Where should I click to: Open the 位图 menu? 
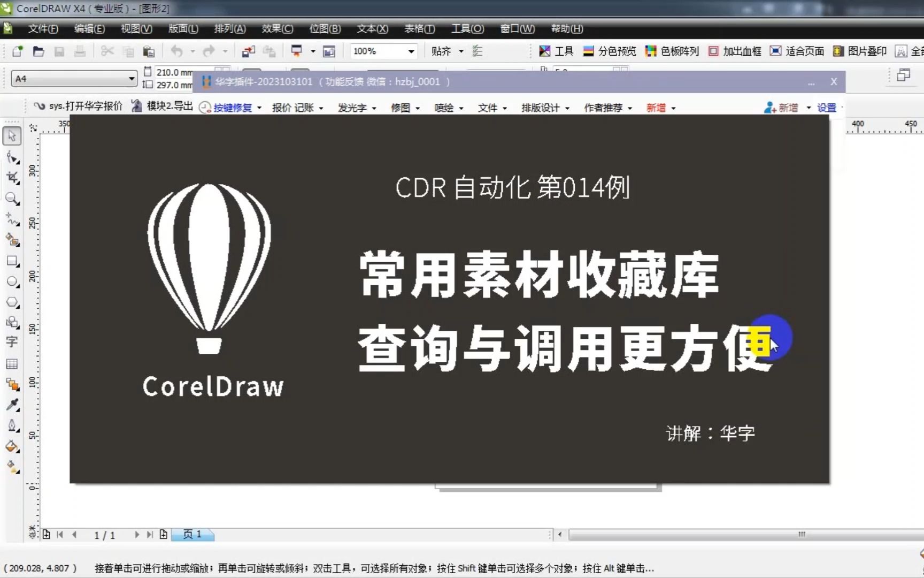tap(324, 29)
